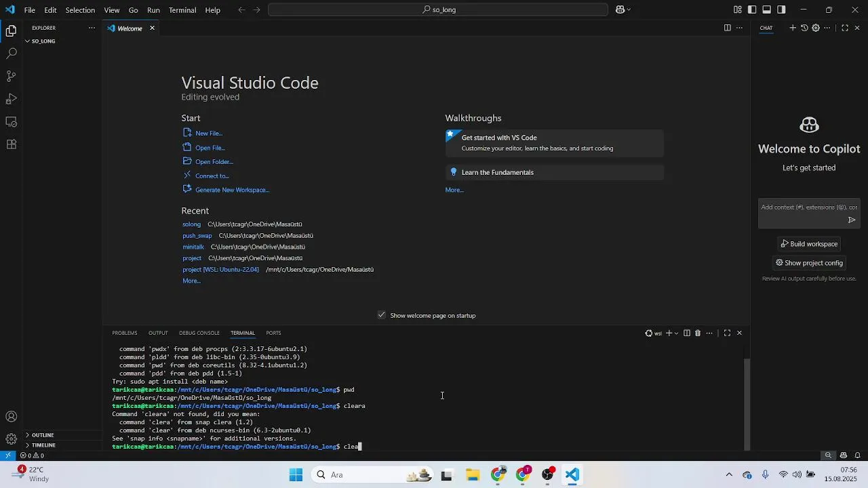Click the Copilot icon in title bar
This screenshot has width=868, height=488.
(x=620, y=9)
